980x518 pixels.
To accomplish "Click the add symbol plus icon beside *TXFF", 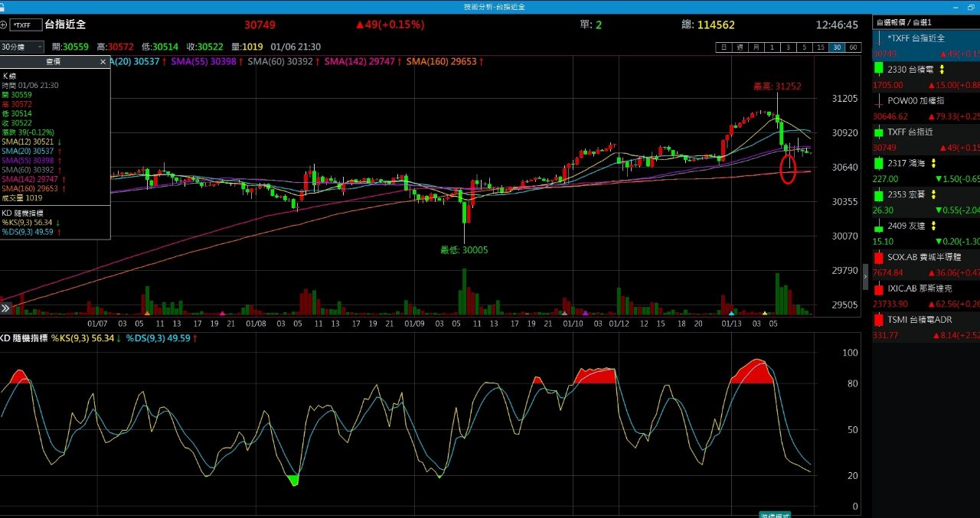I will (4, 24).
